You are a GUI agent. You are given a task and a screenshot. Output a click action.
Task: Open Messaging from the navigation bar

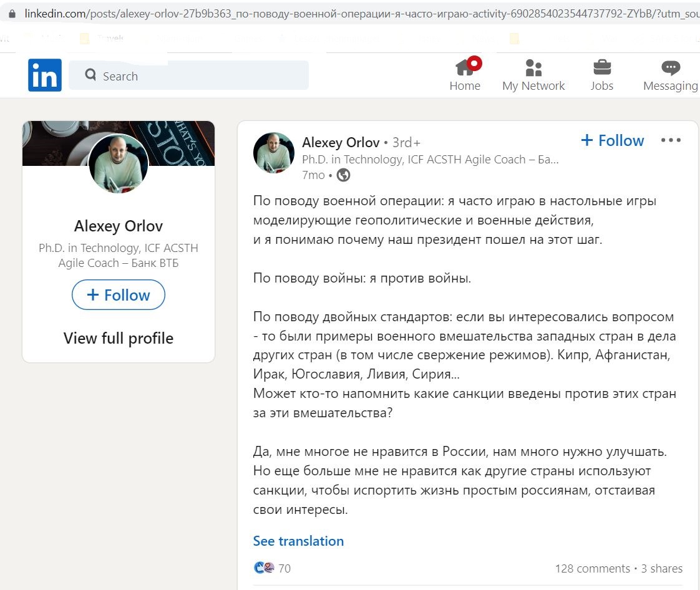(670, 75)
